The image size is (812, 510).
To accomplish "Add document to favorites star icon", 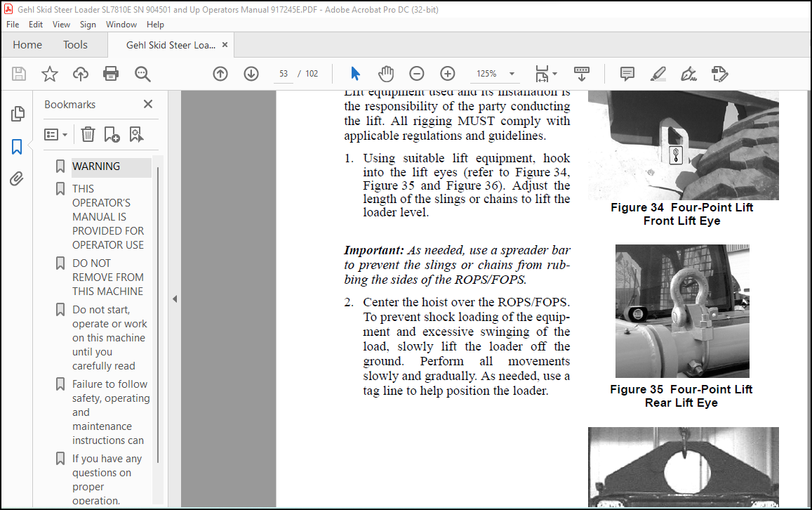I will click(50, 74).
